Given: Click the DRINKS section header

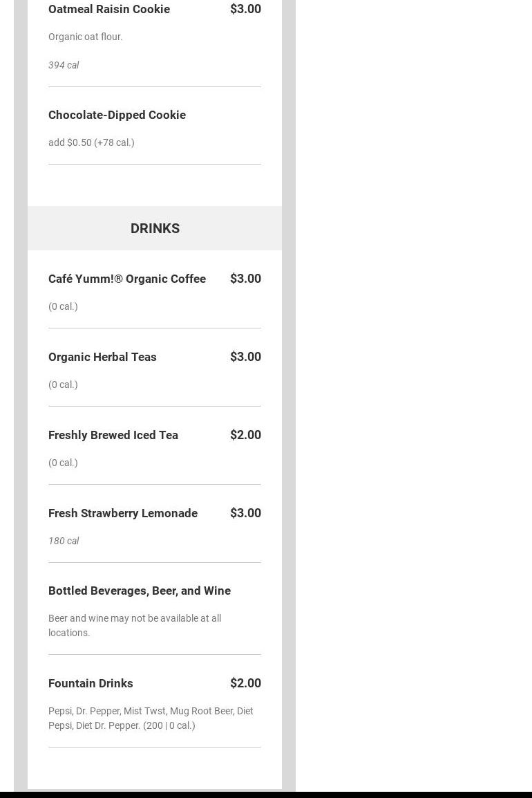Looking at the screenshot, I should pyautogui.click(x=155, y=228).
